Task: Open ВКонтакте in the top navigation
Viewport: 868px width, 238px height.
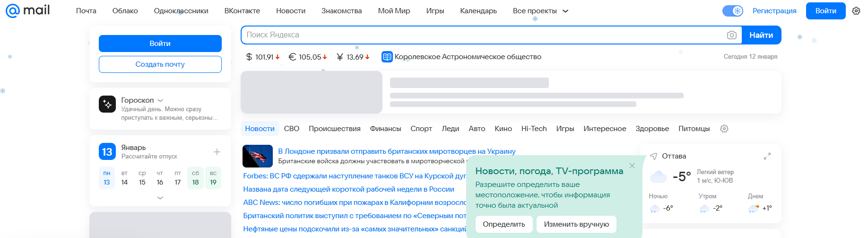Action: [242, 11]
